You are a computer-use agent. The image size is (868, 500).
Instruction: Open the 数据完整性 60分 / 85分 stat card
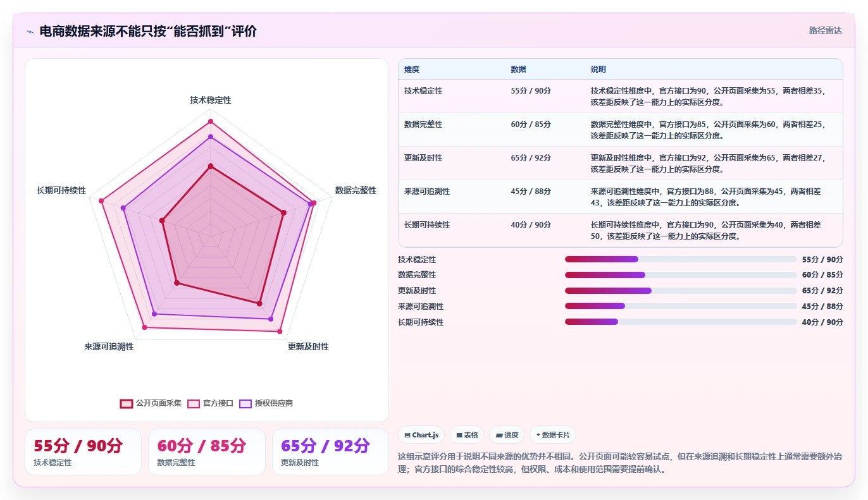coord(207,452)
